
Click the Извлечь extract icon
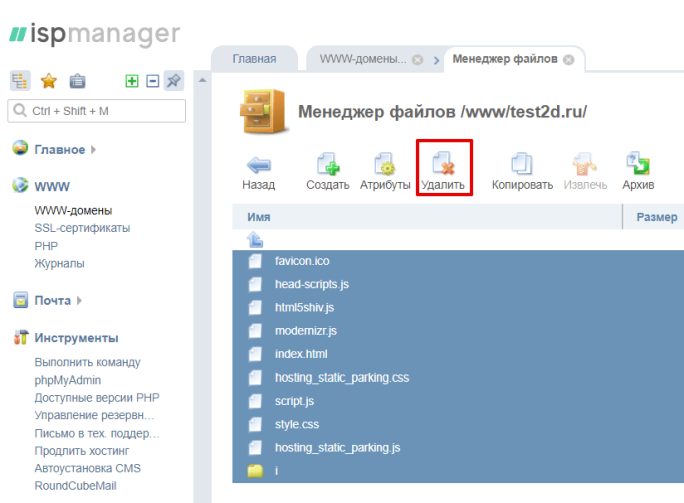[585, 164]
